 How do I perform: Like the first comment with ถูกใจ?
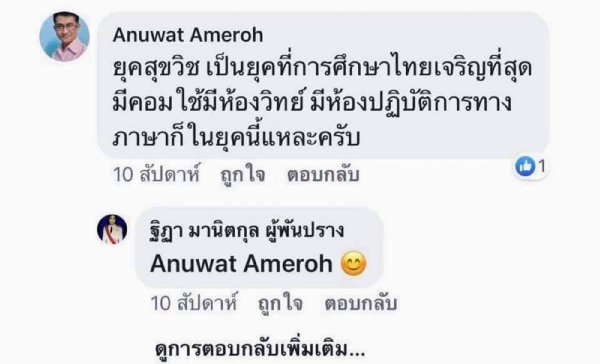point(243,174)
